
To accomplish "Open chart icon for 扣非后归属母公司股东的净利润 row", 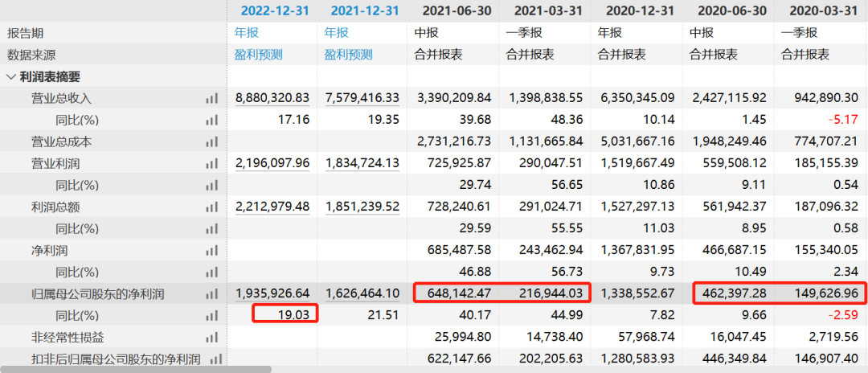I will 216,359.
